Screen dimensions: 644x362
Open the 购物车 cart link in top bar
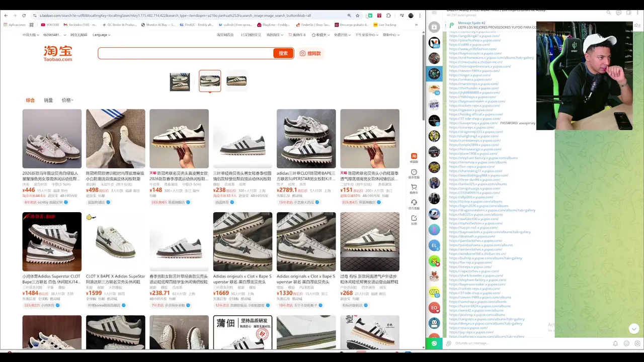click(297, 35)
